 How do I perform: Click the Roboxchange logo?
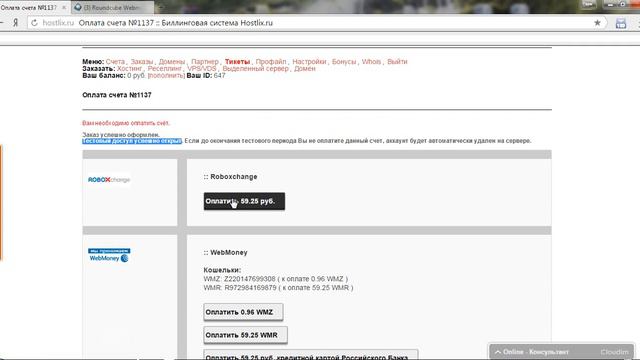tap(109, 180)
